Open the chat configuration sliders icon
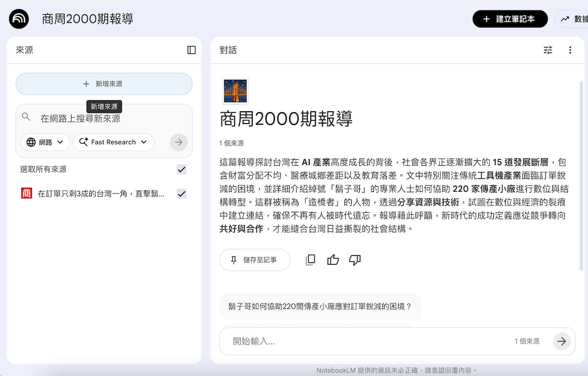The height and width of the screenshot is (376, 588). 548,50
